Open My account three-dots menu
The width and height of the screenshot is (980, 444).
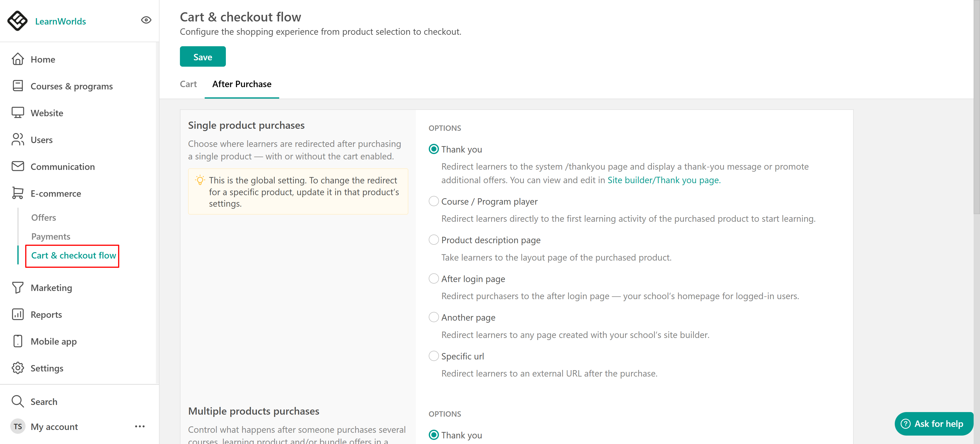(x=140, y=426)
